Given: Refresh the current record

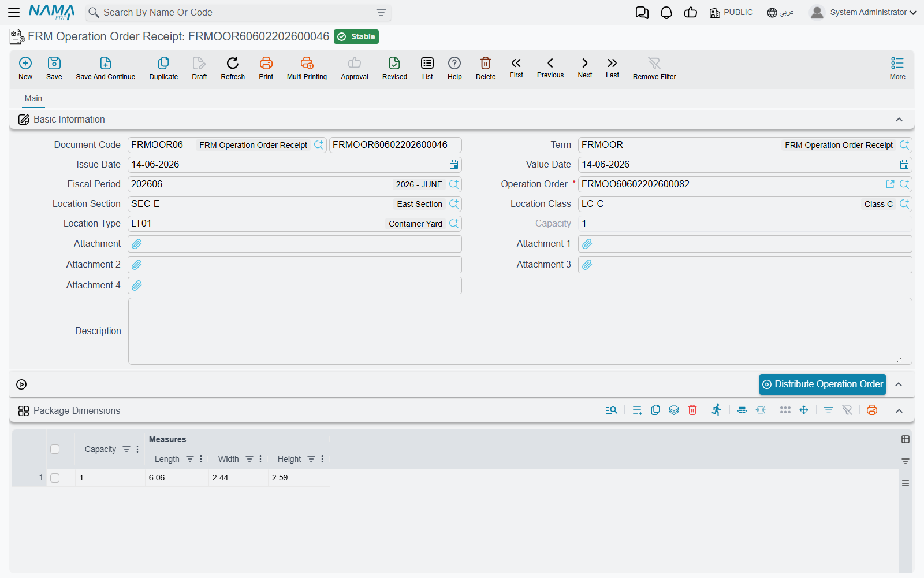Looking at the screenshot, I should (x=233, y=68).
